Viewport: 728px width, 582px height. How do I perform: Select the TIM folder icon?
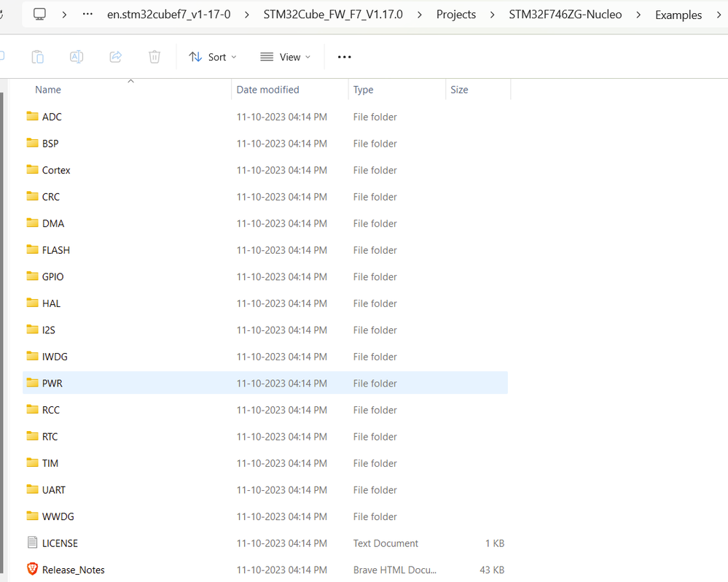33,462
